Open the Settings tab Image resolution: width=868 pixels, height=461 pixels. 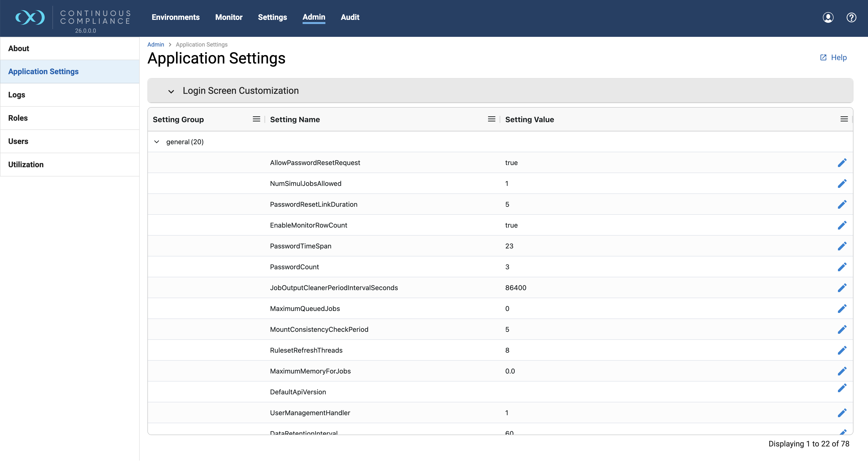[x=272, y=17]
